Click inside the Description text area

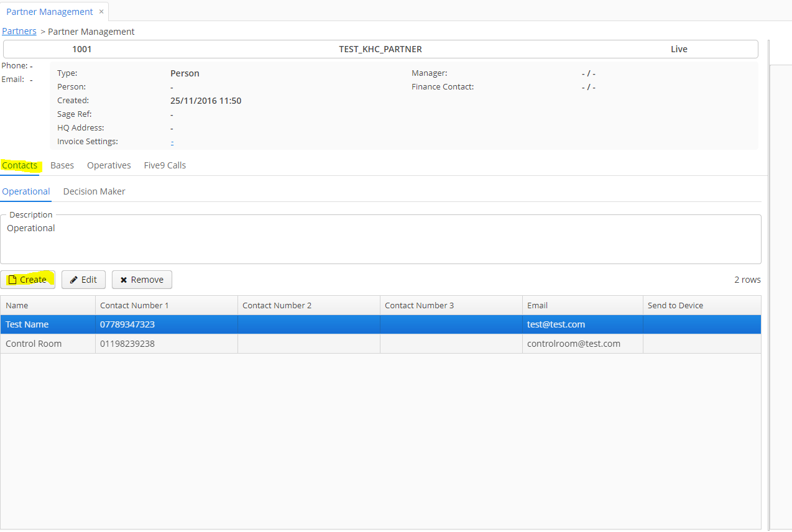point(380,239)
